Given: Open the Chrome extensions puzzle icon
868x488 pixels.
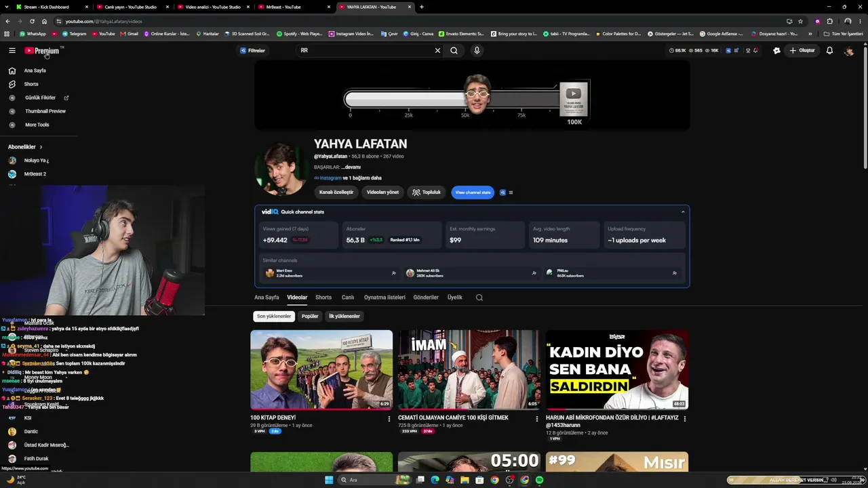Looking at the screenshot, I should [x=829, y=21].
